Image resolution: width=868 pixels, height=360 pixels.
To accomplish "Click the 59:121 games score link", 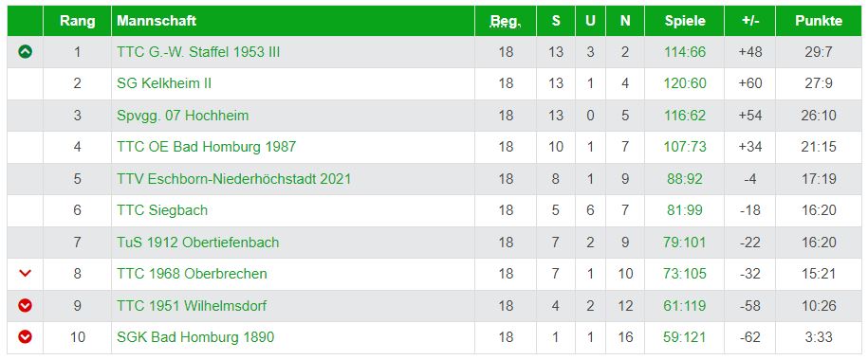I will [685, 336].
